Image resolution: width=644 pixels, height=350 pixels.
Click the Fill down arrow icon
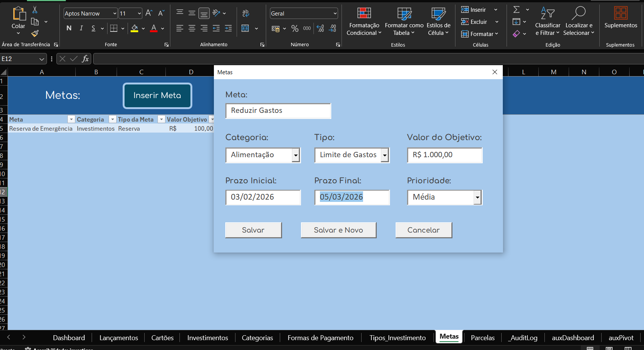tap(516, 22)
